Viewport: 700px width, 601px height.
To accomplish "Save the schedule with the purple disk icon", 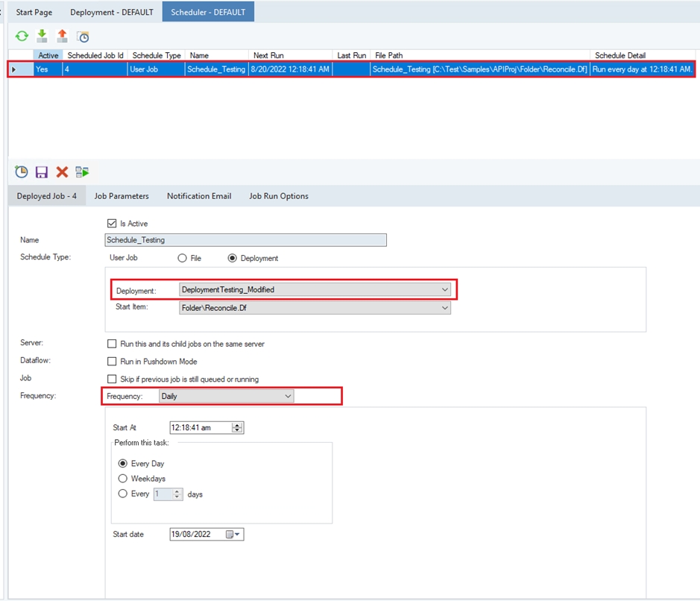I will click(42, 172).
